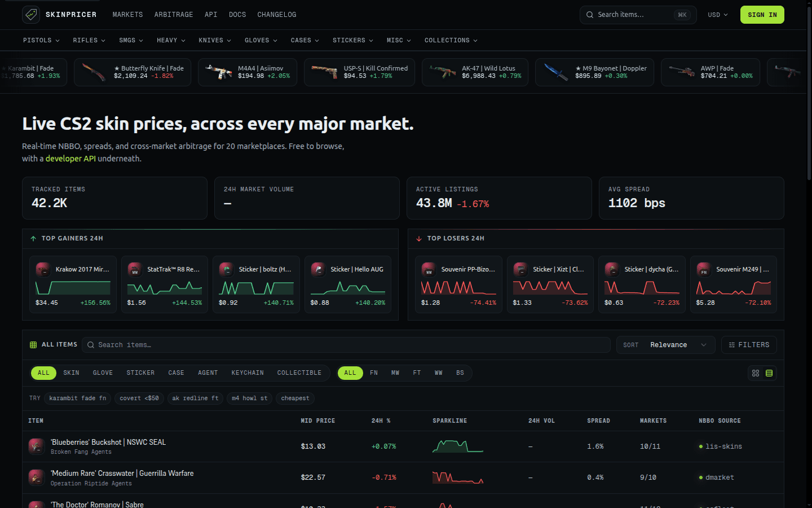Try the 'karambit fade fn' suggestion
Image resolution: width=812 pixels, height=508 pixels.
(x=78, y=398)
